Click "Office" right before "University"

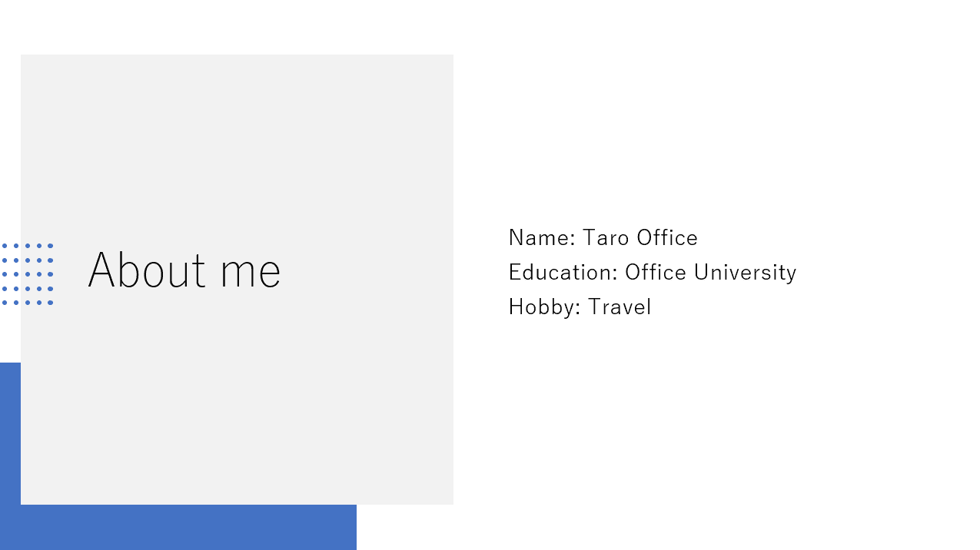pos(656,273)
